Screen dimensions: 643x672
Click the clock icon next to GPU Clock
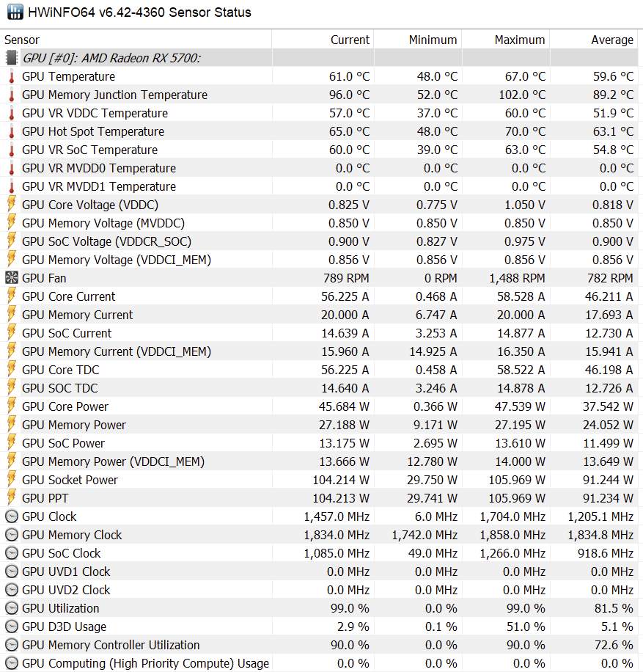click(12, 516)
